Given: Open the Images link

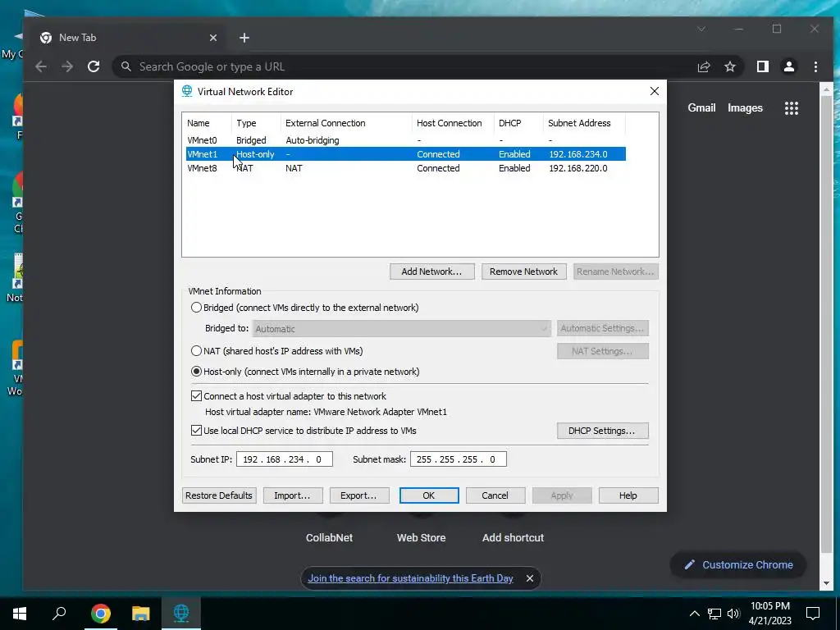Looking at the screenshot, I should (745, 107).
